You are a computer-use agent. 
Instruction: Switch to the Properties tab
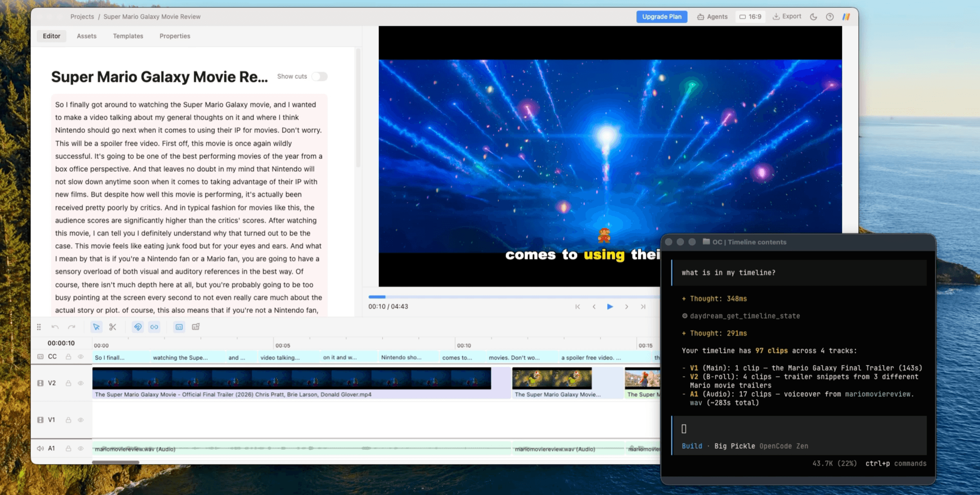(x=175, y=36)
